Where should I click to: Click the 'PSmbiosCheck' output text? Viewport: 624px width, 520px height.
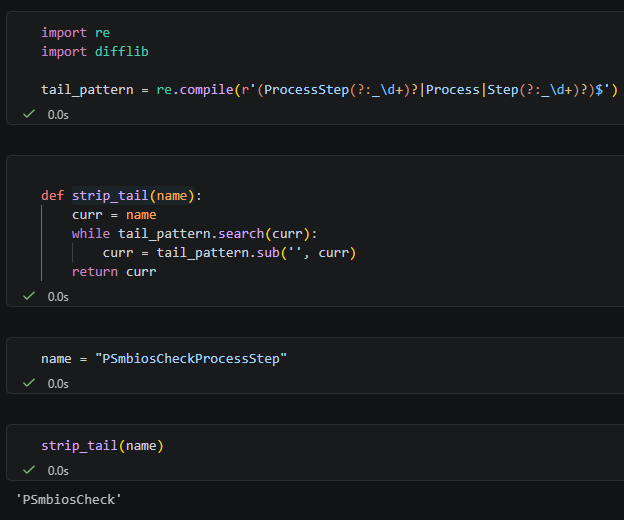pyautogui.click(x=69, y=498)
